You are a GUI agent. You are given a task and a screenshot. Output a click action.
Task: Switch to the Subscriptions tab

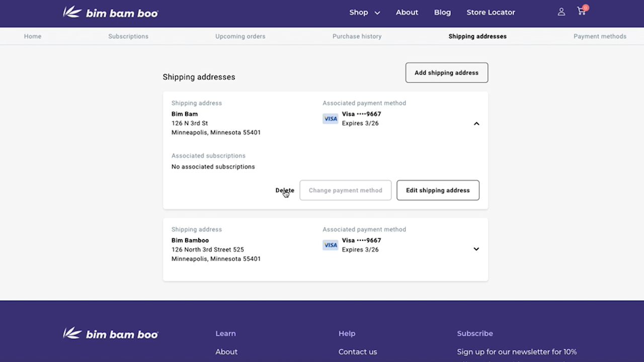128,36
